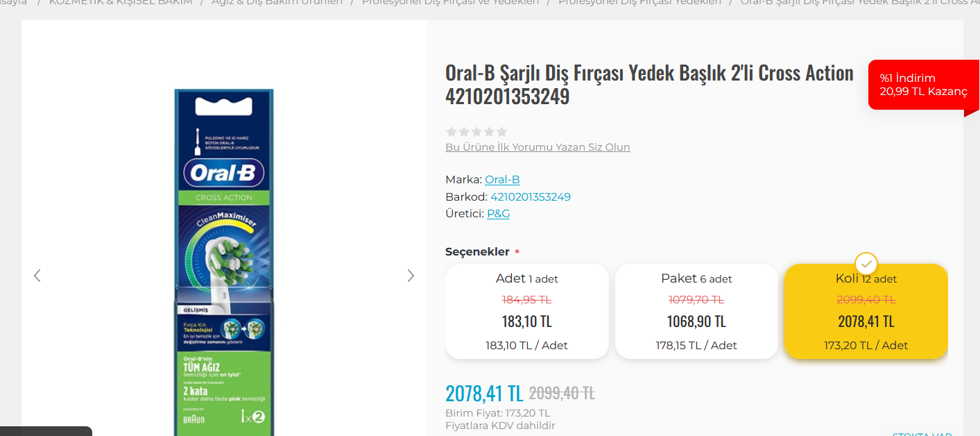980x436 pixels.
Task: Click '178,15 TL / Adet' unit price
Action: (696, 345)
